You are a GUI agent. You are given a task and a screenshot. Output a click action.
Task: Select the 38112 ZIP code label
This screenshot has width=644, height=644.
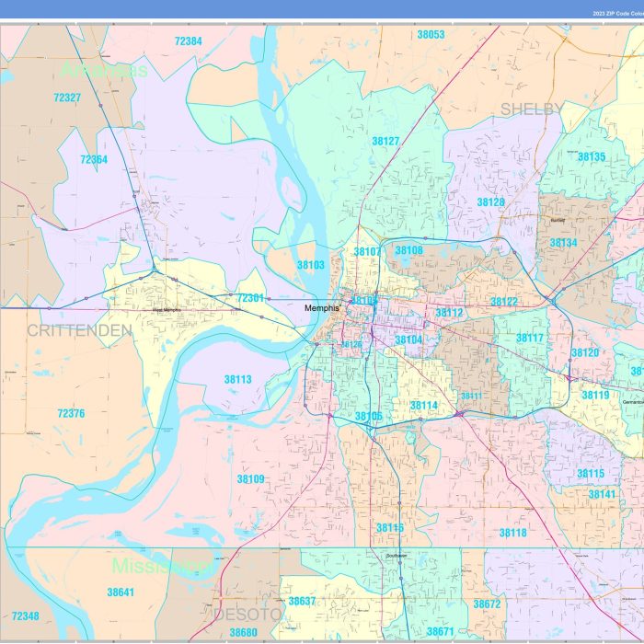tap(449, 313)
